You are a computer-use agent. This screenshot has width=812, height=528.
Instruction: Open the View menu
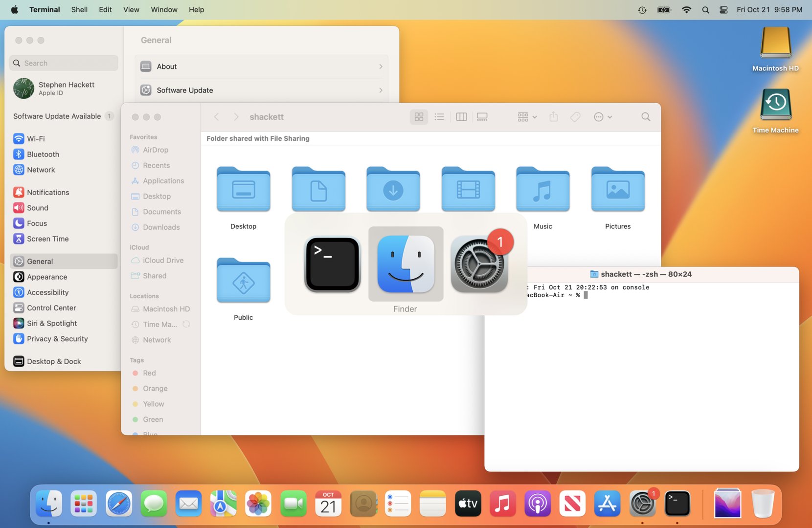click(131, 10)
